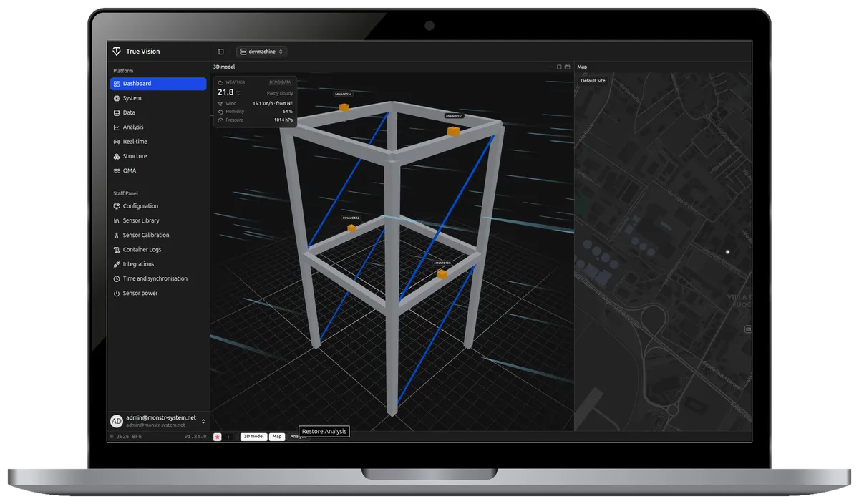Click the orange sensor cube under MNA00332

click(351, 228)
